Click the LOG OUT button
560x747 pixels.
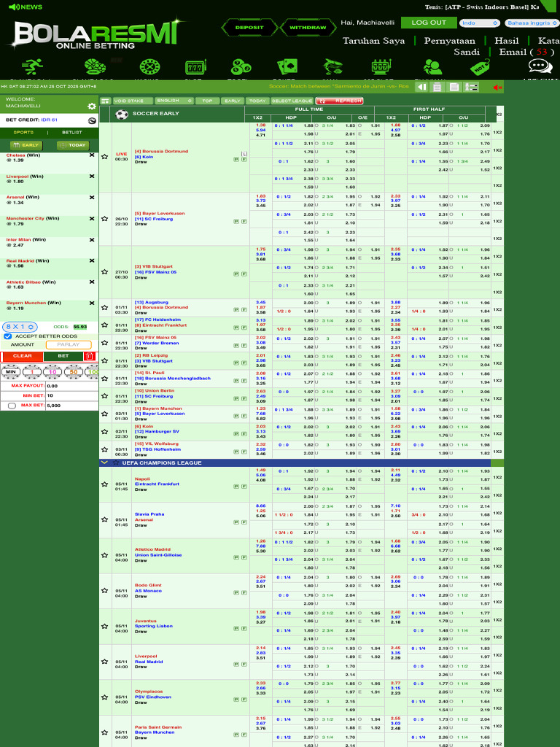[429, 23]
